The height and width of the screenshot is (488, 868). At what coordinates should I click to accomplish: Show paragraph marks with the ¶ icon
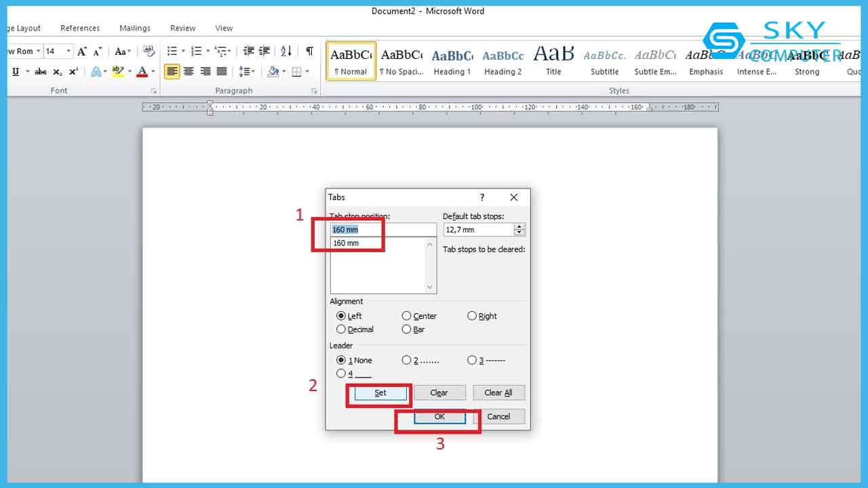309,51
